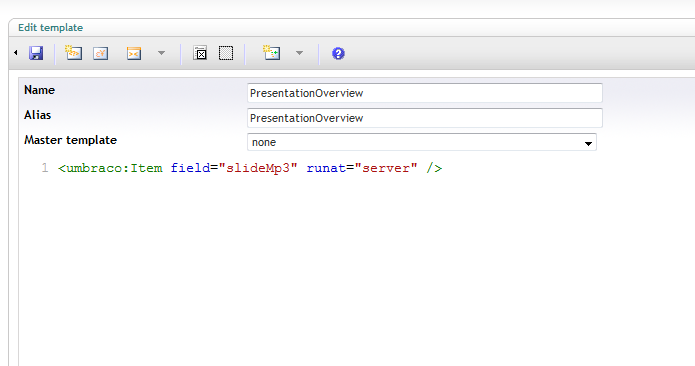Click the "slideMp3" field value in code
695x366 pixels.
258,168
